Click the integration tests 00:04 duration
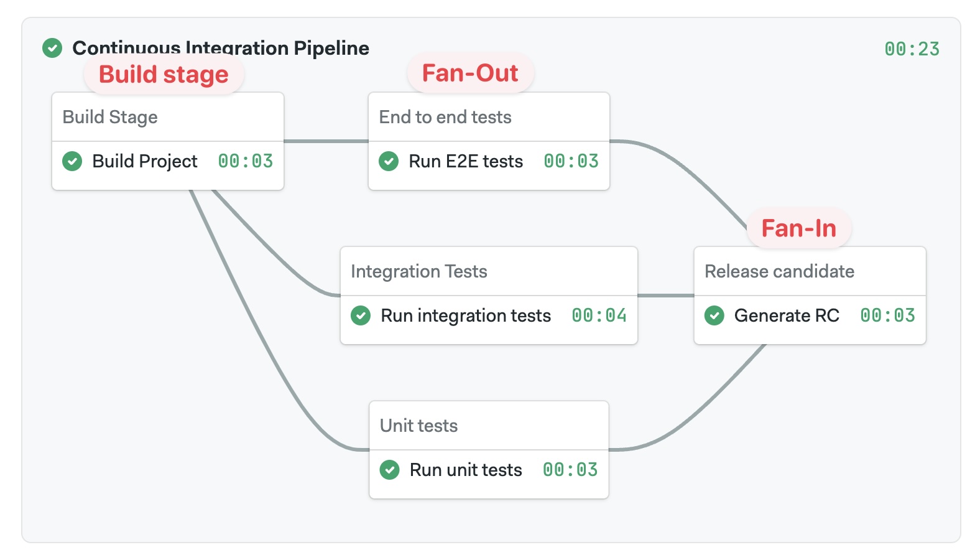Screen dimensions: 980x560 (599, 315)
